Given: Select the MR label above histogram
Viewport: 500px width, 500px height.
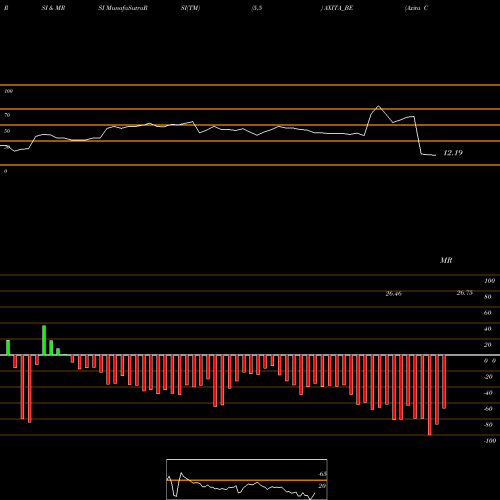Looking at the screenshot, I should 446,260.
